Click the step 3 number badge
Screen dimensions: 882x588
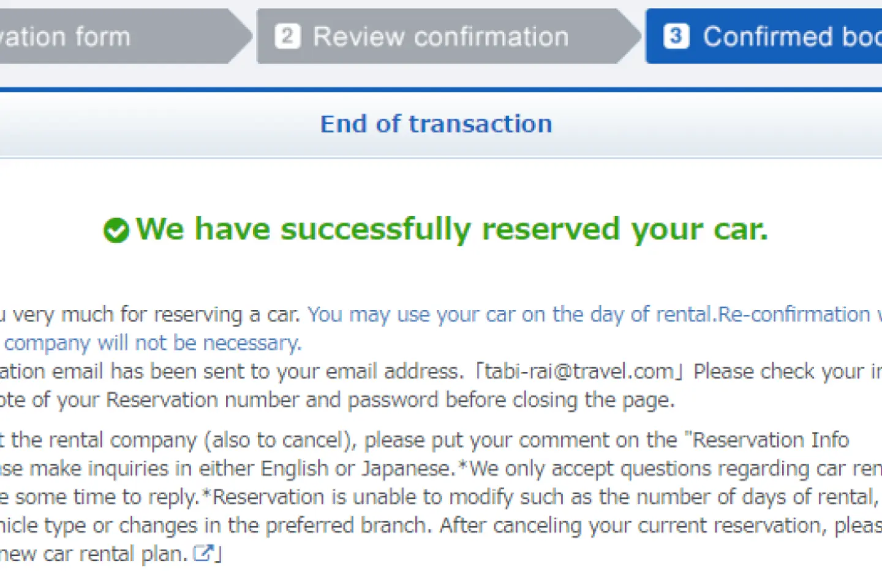pos(676,36)
